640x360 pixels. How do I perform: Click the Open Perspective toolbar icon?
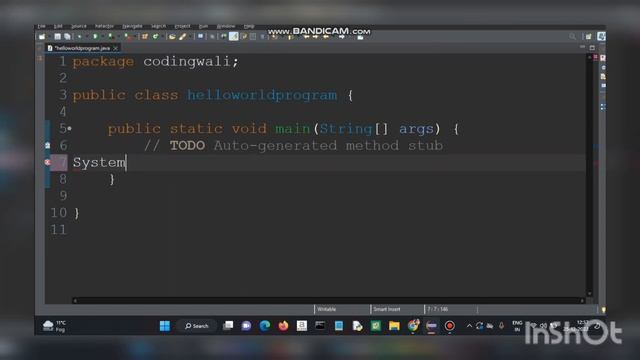tap(588, 37)
